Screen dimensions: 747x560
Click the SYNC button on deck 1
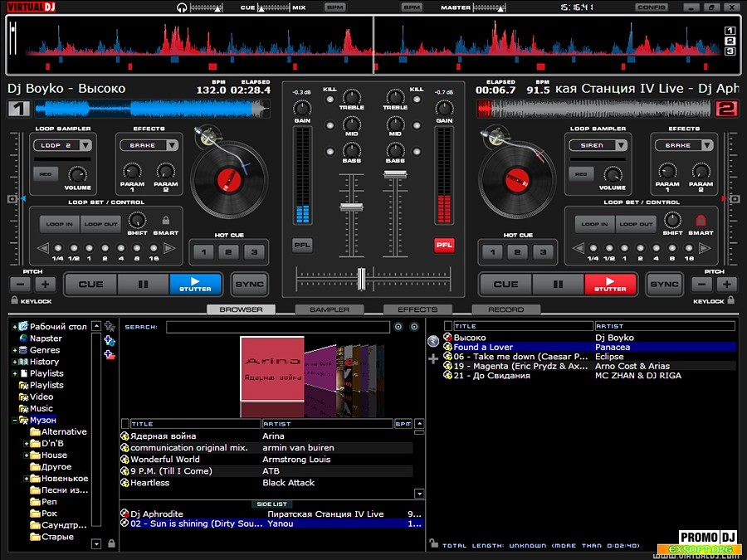coord(249,284)
